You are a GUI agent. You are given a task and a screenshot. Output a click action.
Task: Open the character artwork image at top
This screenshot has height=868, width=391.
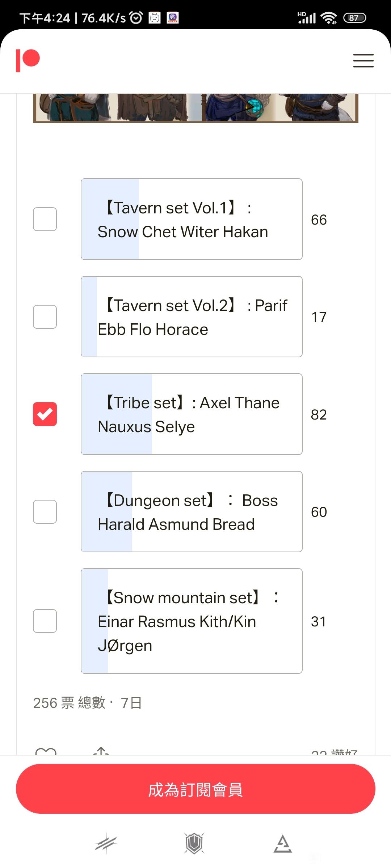pyautogui.click(x=195, y=108)
